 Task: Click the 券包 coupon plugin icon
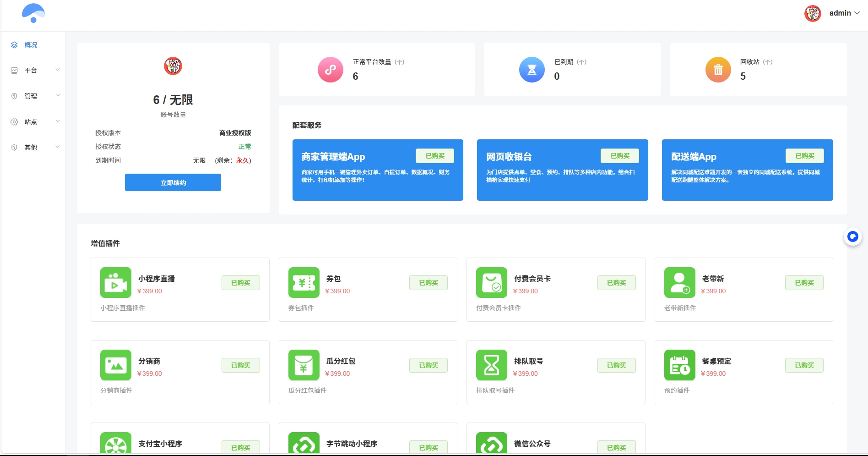coord(304,283)
